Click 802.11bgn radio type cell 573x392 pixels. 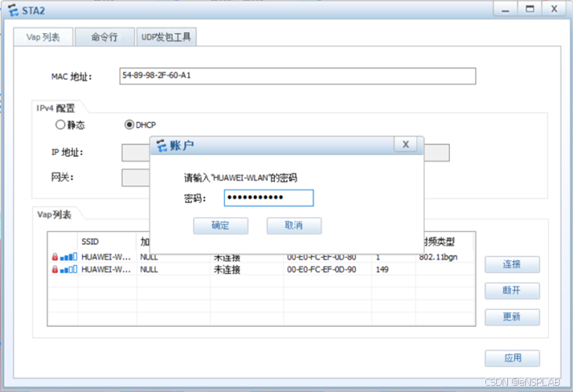438,257
